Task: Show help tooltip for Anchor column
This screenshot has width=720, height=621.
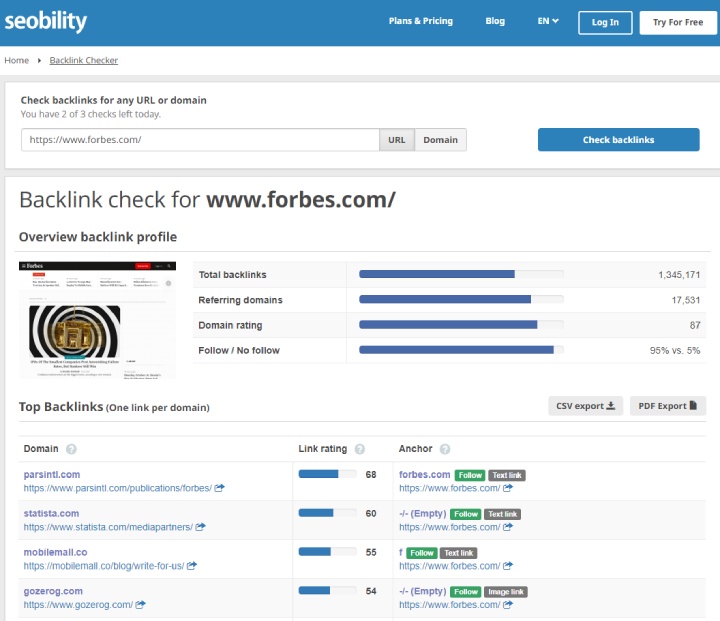Action: click(445, 449)
